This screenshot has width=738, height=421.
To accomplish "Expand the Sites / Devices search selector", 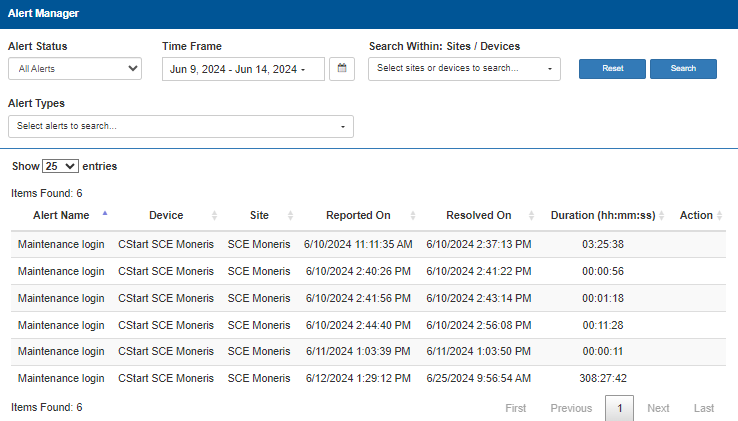I will click(x=464, y=69).
